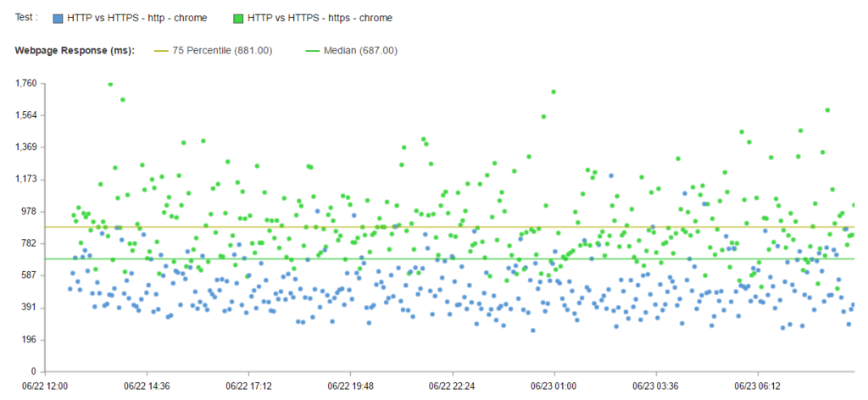
Task: Click the 75 Percentile (881.00) legend entry
Action: point(213,50)
